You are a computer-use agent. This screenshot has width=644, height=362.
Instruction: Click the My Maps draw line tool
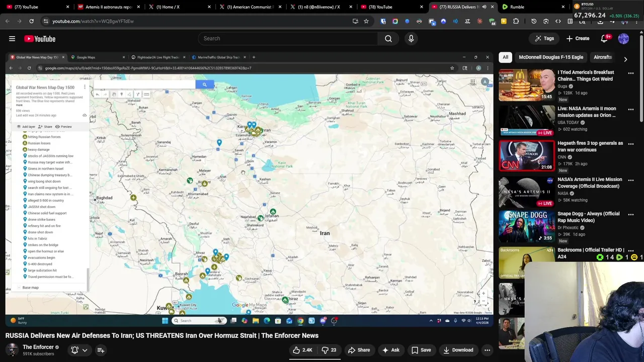[x=130, y=95]
